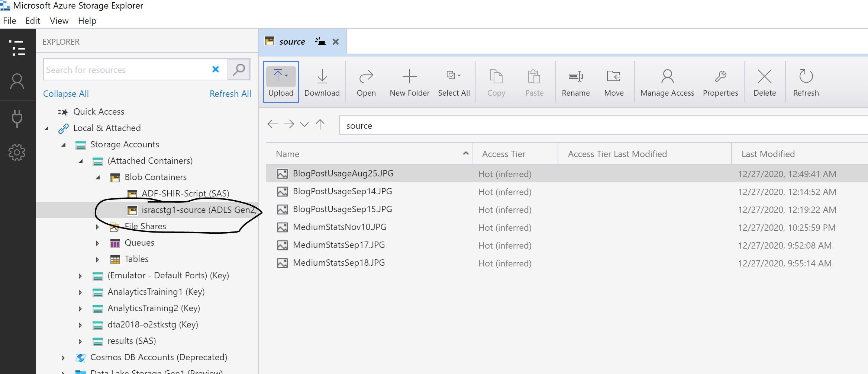868x374 pixels.
Task: Click the Download toolbar button
Action: click(322, 82)
